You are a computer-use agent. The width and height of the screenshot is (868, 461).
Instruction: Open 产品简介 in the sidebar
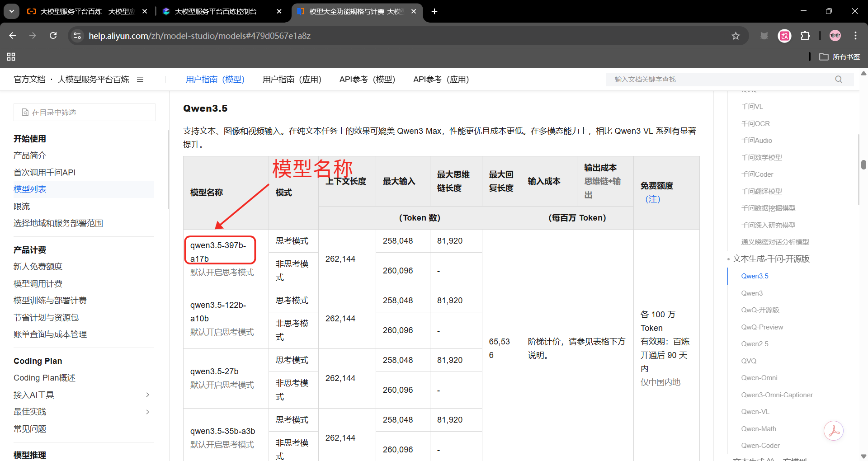pos(30,155)
